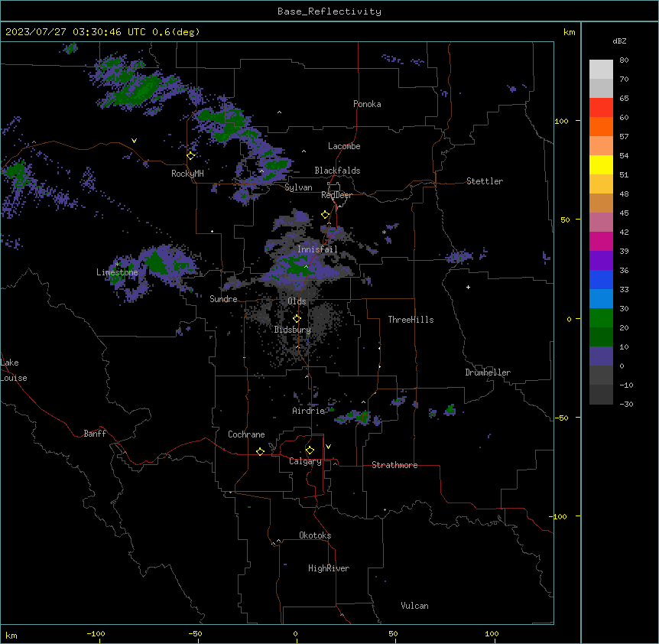This screenshot has height=644, width=659.
Task: Click the Sundre town label
Action: coord(223,299)
